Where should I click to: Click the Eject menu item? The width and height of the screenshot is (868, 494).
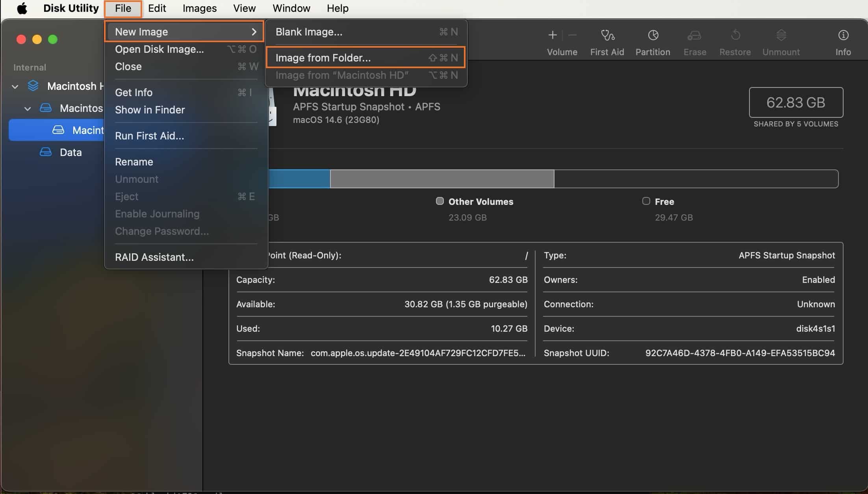coord(186,197)
